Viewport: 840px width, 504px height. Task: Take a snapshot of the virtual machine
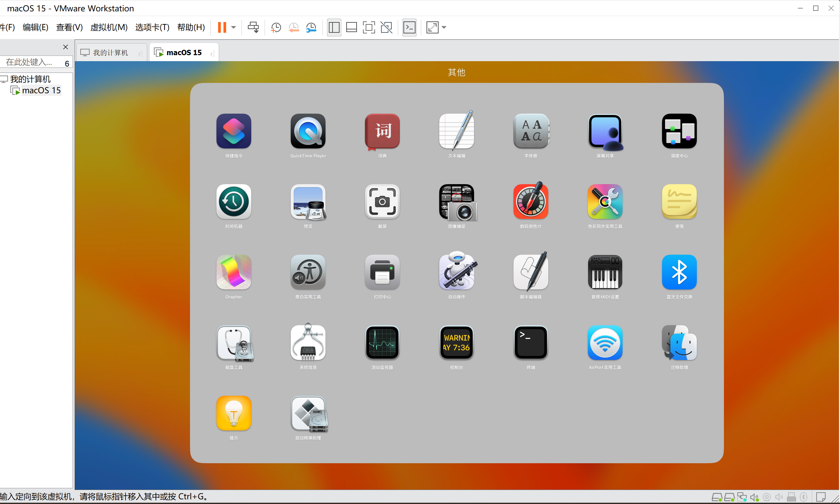[276, 27]
